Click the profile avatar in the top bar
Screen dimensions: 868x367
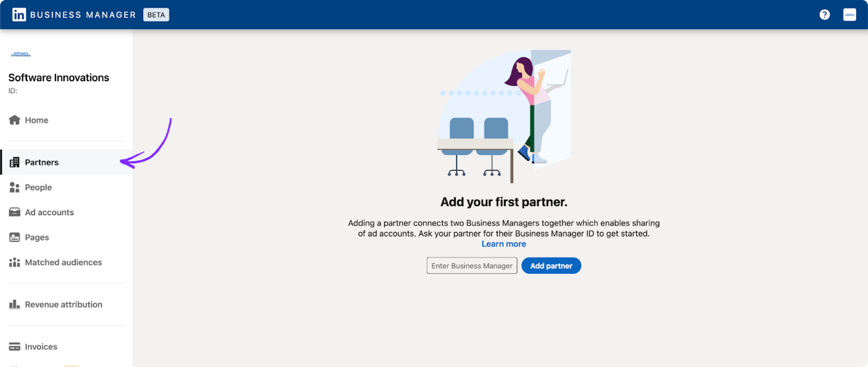849,14
